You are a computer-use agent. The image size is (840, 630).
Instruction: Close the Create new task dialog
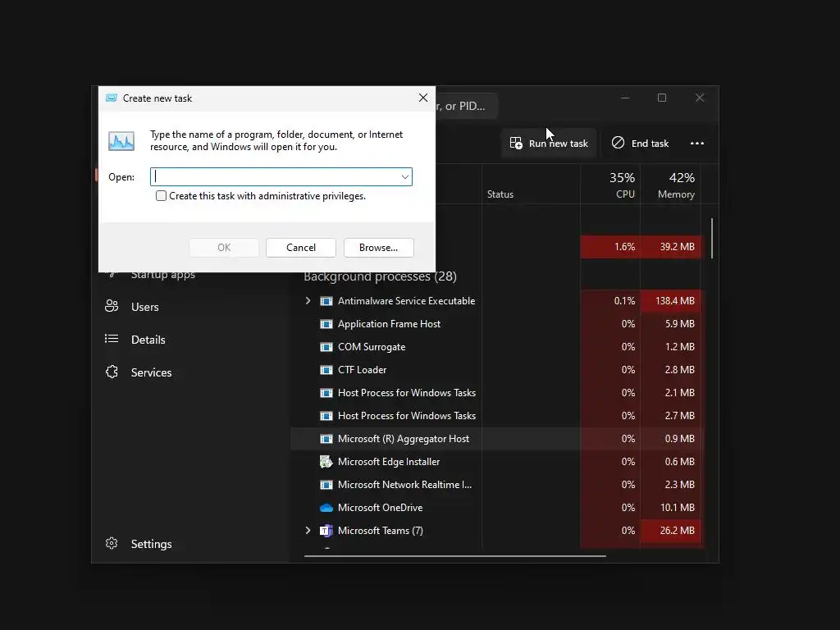point(423,98)
